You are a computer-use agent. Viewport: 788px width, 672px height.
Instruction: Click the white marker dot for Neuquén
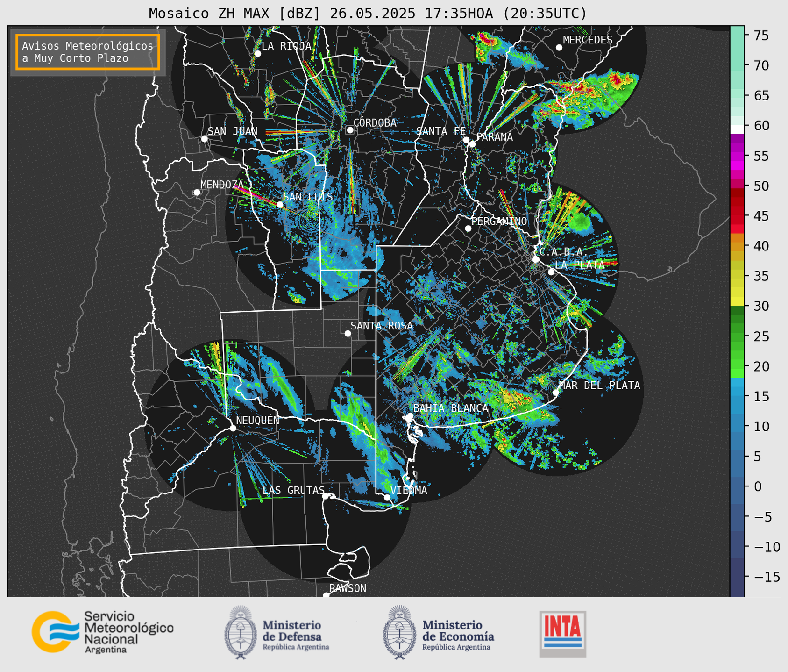pyautogui.click(x=233, y=428)
